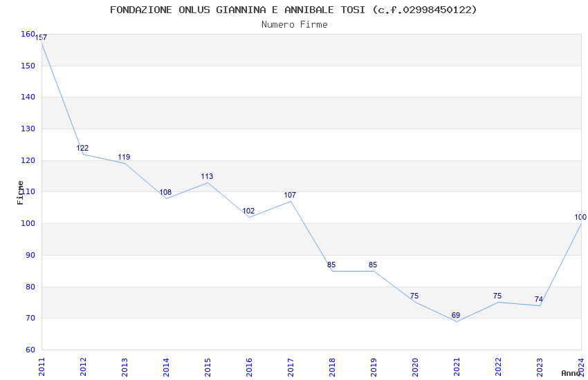Click the x-axis year 2014
Screen dimensions: 588x380
(x=166, y=367)
